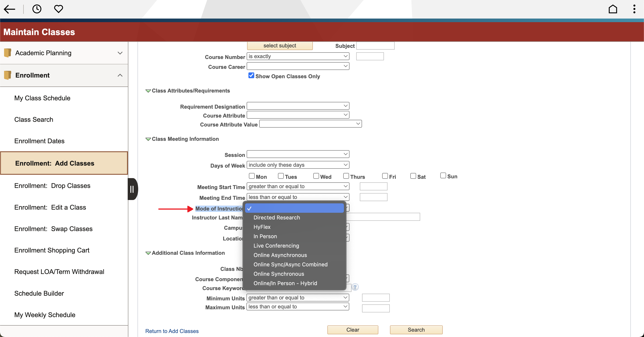Open Enrollment Dates page

[x=39, y=141]
